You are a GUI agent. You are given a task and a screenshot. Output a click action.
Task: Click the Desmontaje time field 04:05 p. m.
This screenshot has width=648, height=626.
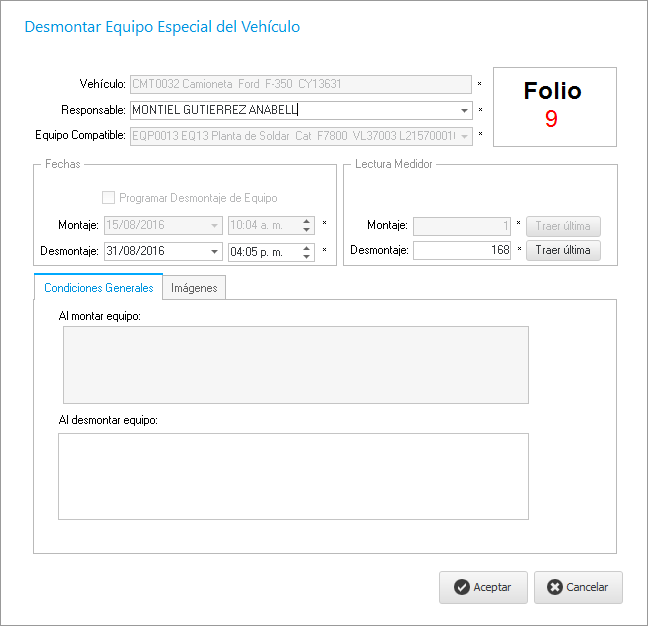264,252
